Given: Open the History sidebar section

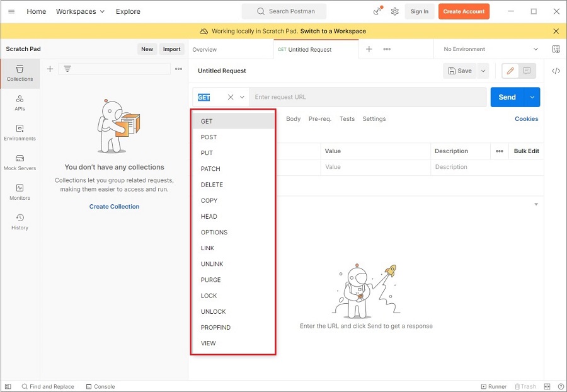Looking at the screenshot, I should (x=20, y=222).
